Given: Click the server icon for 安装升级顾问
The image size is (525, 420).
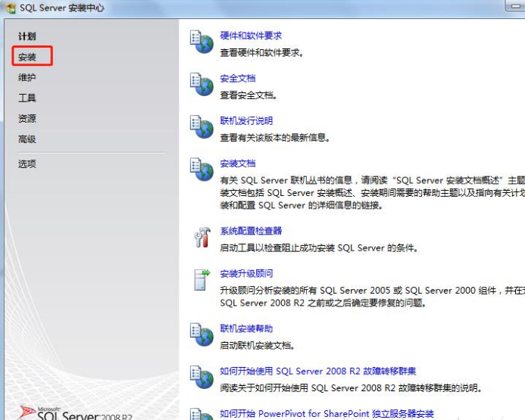Looking at the screenshot, I should 202,279.
